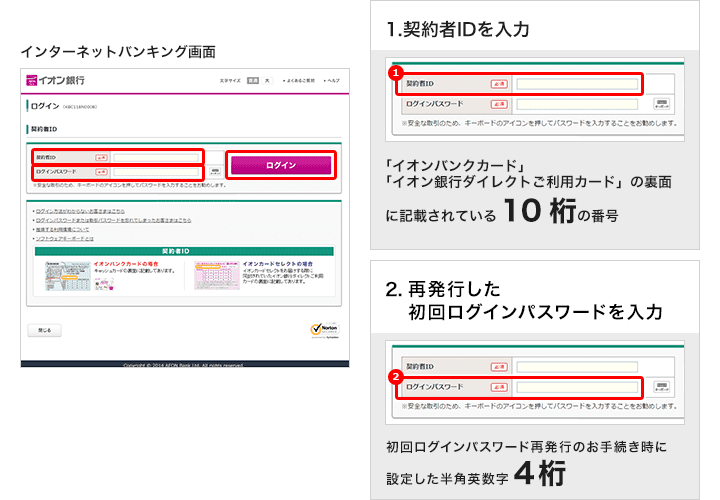
Task: Open the 推奨する利用環境について link
Action: pos(62,230)
